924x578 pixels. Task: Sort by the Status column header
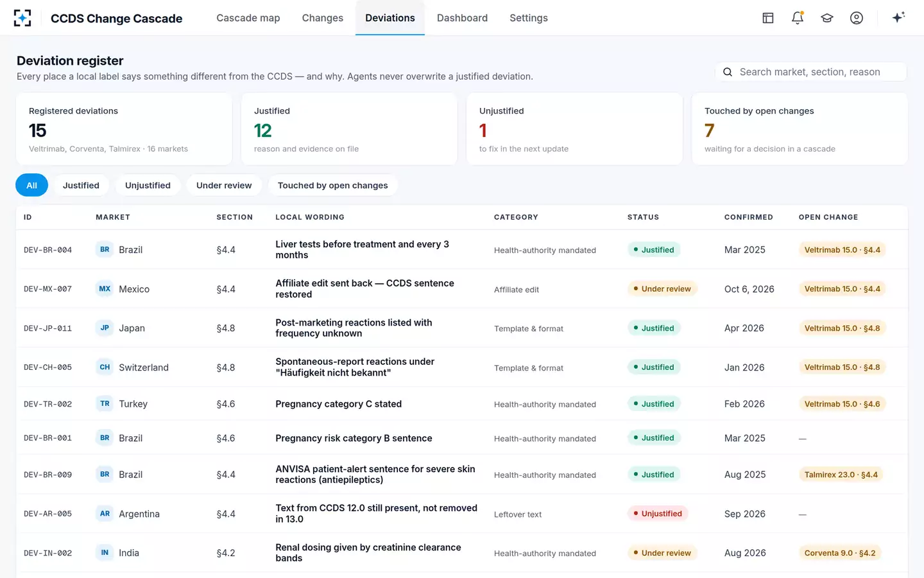point(643,217)
